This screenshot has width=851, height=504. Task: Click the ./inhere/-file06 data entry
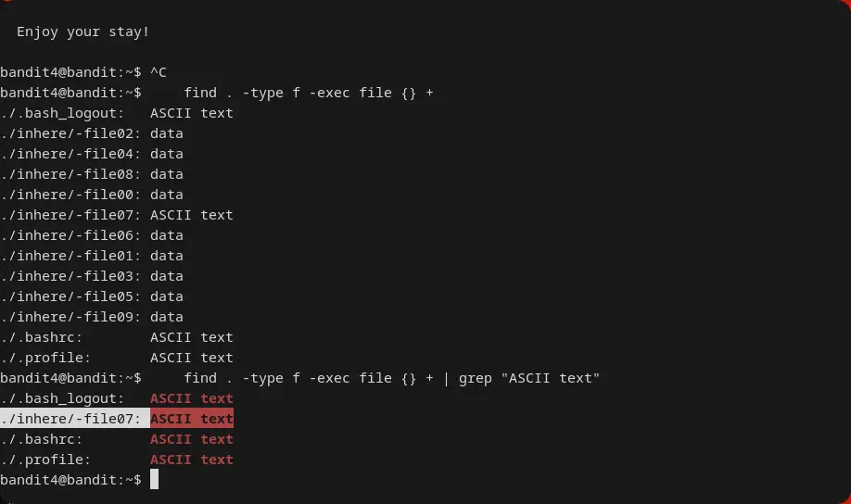coord(92,235)
